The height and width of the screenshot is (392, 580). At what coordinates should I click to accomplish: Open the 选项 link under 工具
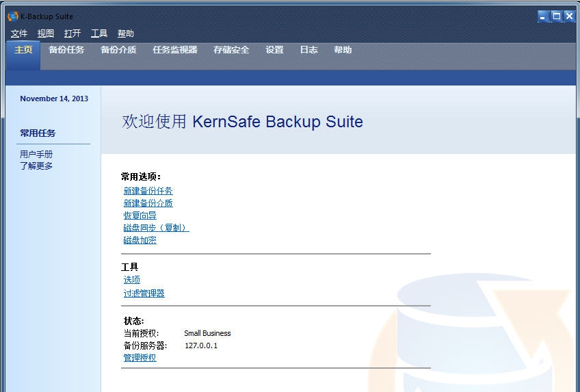pos(132,280)
